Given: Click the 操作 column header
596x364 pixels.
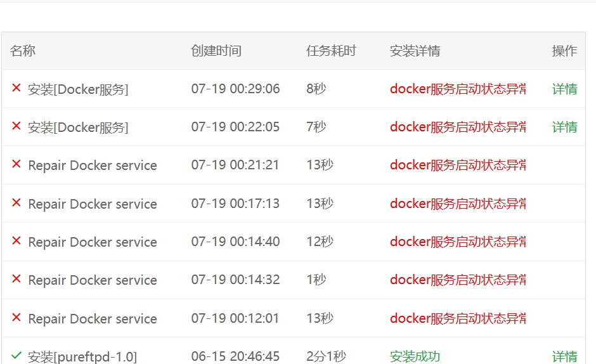Looking at the screenshot, I should click(x=564, y=51).
